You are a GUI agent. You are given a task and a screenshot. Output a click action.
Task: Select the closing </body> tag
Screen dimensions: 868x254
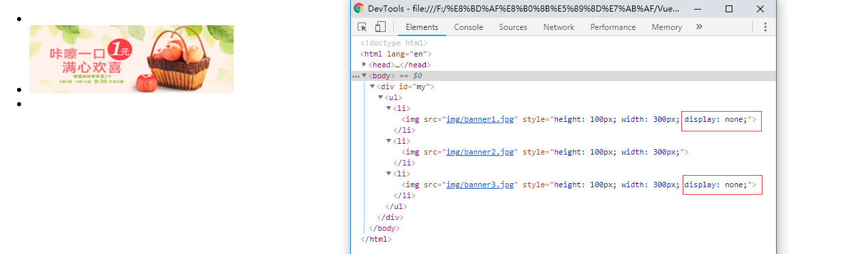point(384,228)
